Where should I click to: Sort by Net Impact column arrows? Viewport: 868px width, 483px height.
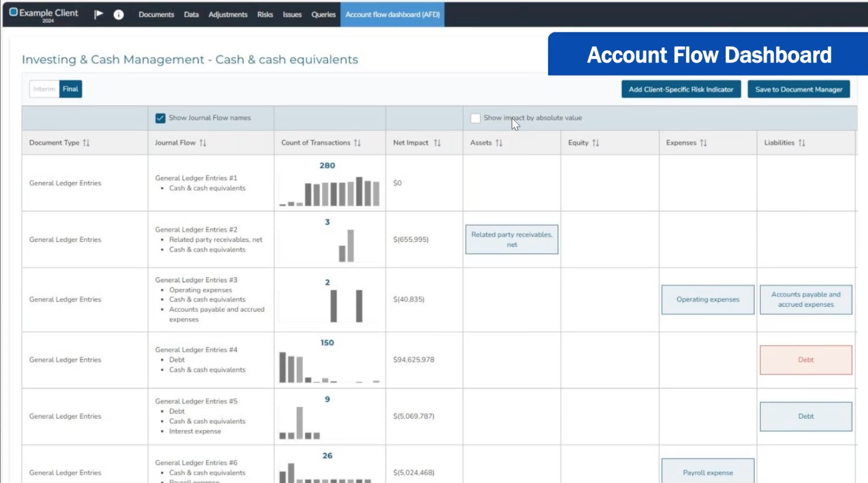pos(437,143)
